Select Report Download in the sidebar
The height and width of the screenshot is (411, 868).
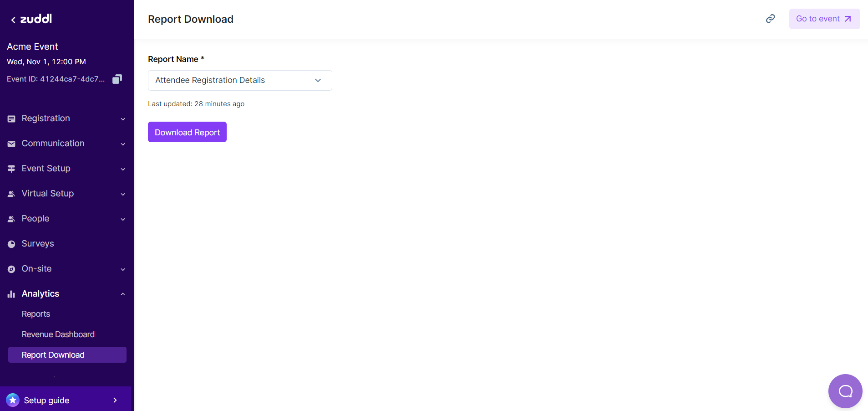[53, 355]
